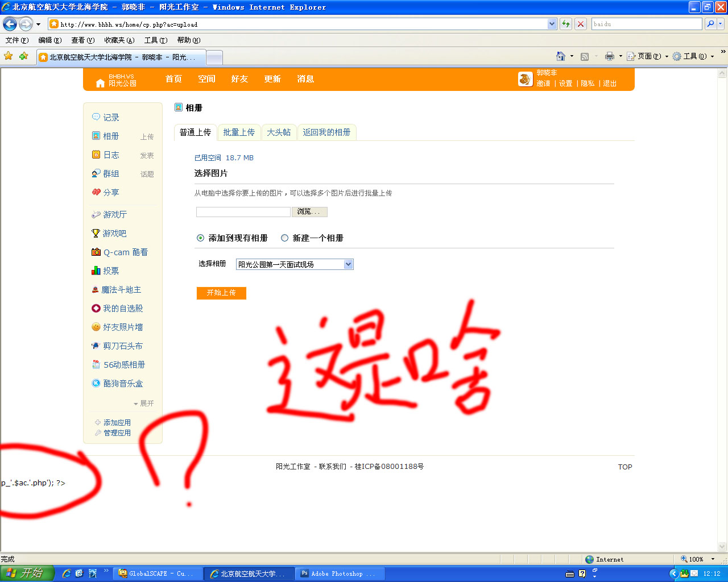Switch to the 批量上传 tab
Viewport: 728px width, 582px height.
pyautogui.click(x=239, y=132)
